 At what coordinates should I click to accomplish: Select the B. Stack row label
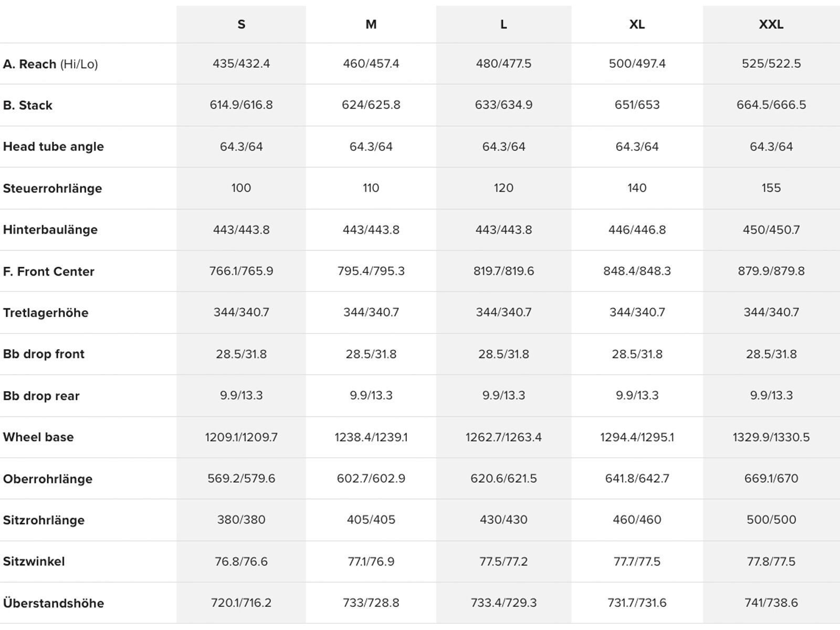tap(28, 105)
